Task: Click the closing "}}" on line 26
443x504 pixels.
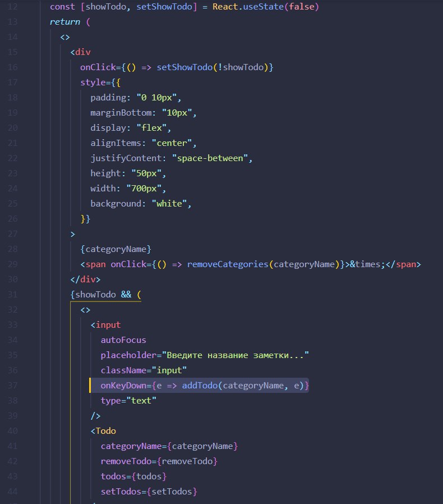Action: (85, 219)
